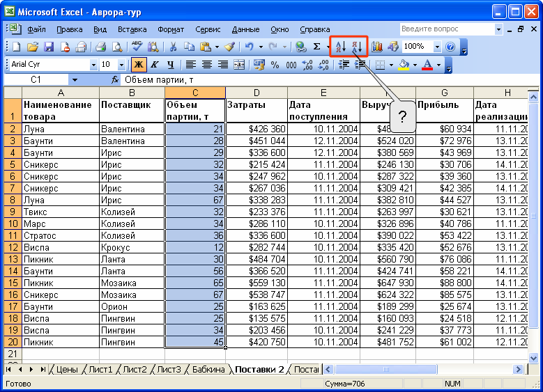Open the Вставка menu
This screenshot has height=392, width=543.
tap(132, 29)
